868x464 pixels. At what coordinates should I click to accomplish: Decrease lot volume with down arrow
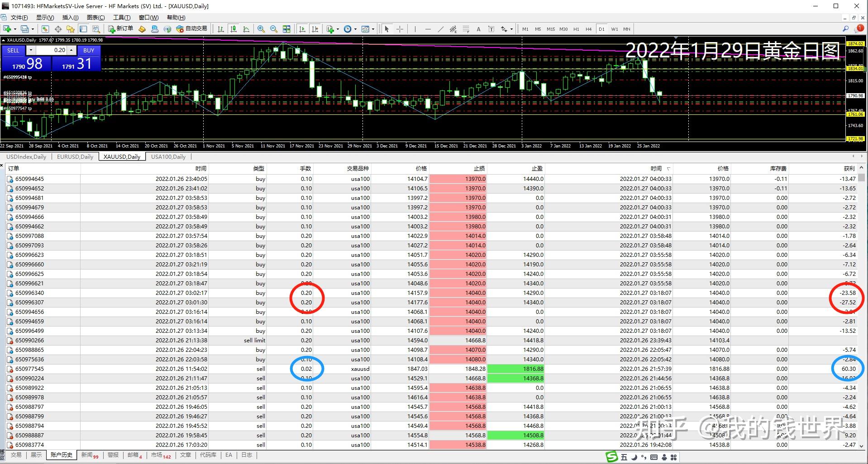[x=30, y=50]
